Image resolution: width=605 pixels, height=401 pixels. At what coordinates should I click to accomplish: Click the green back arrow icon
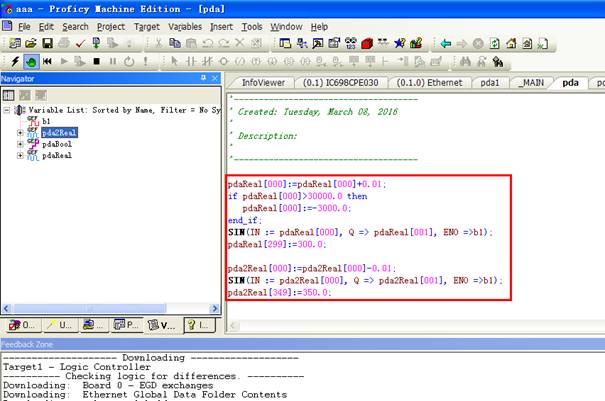pyautogui.click(x=446, y=44)
